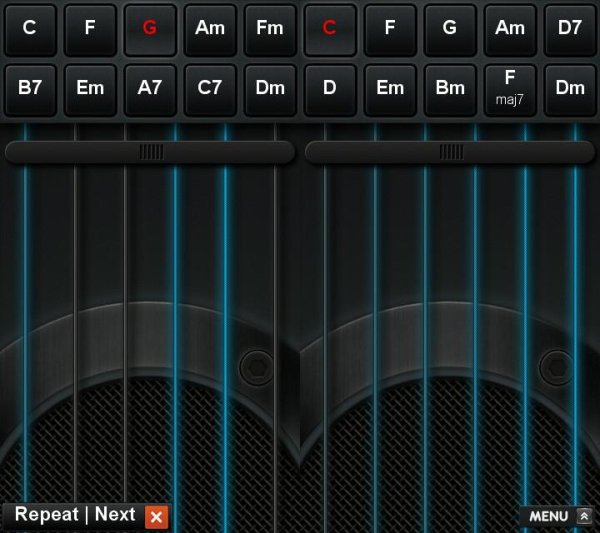Close the Repeat | Next bar with orange X
Viewport: 600px width, 533px height.
point(156,517)
